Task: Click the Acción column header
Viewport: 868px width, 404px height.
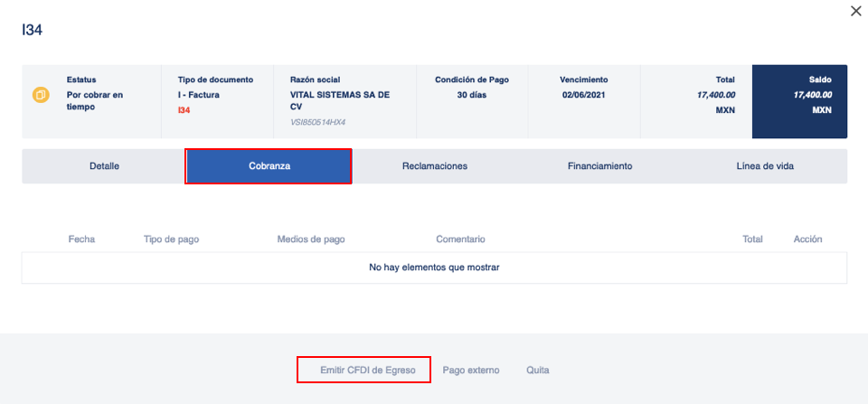Action: (807, 240)
